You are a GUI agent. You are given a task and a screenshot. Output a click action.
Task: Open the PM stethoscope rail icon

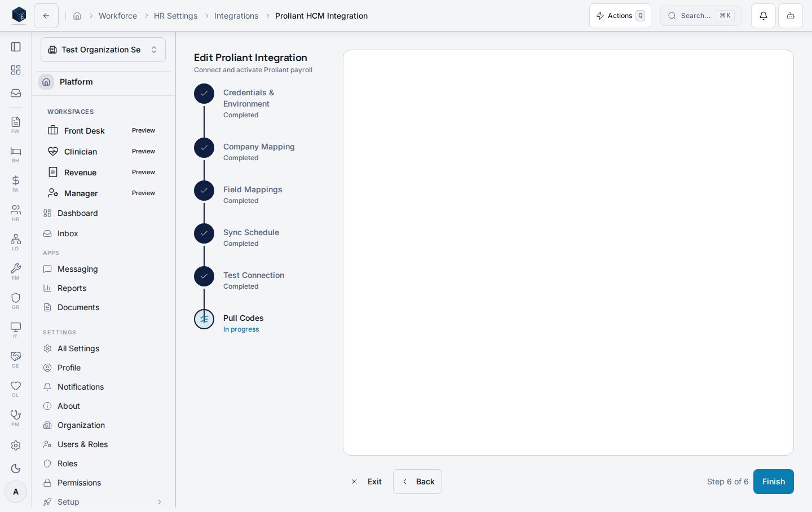(16, 418)
